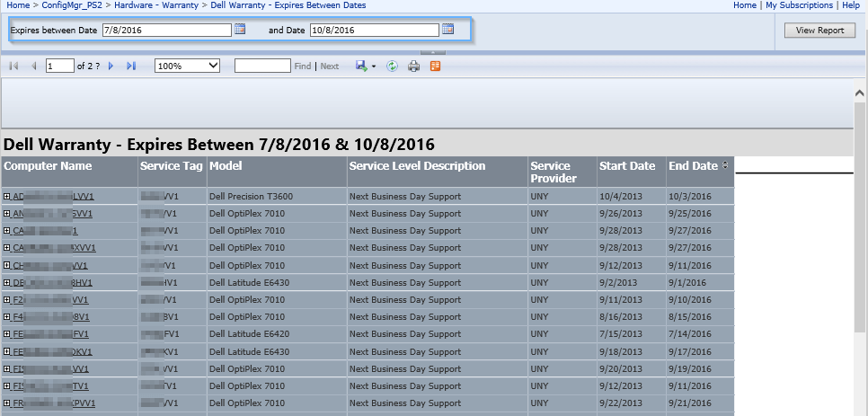Click the current page number field
Viewport: 868px width, 416px height.
click(x=60, y=66)
